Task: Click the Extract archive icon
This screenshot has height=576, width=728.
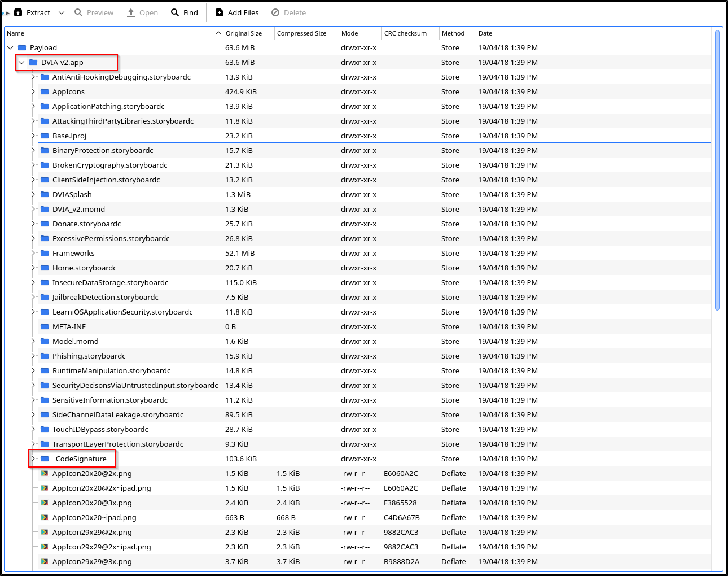Action: (18, 12)
